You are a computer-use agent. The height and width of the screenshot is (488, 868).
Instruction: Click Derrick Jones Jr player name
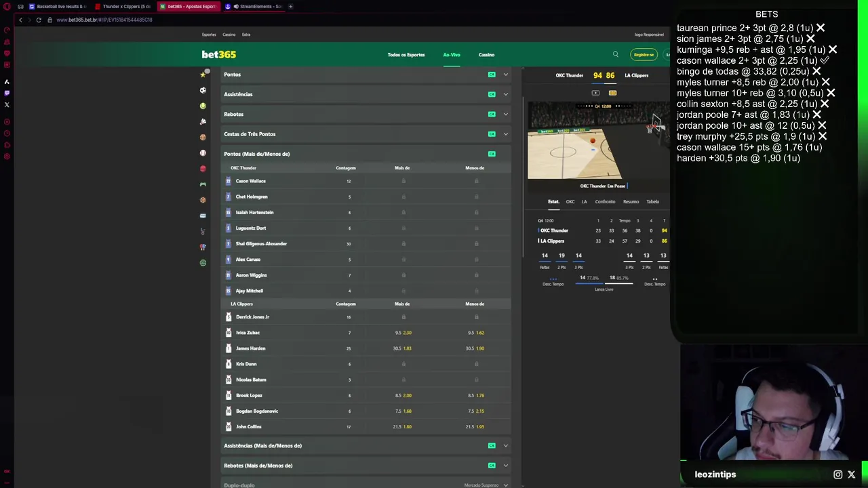[252, 317]
